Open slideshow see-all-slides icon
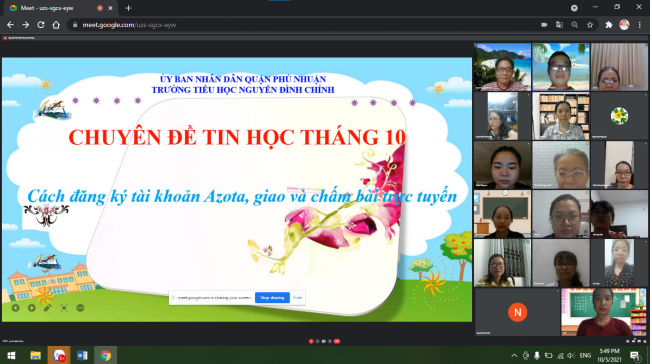Image resolution: width=652 pixels, height=364 pixels. coord(64,308)
